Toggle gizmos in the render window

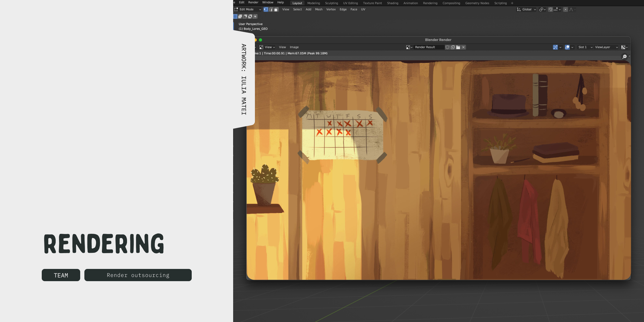pos(555,47)
